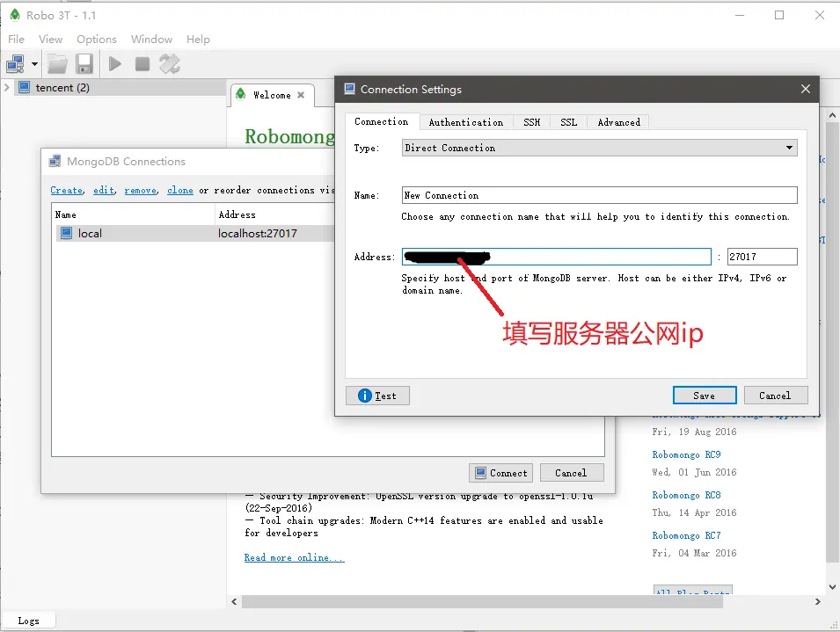This screenshot has height=632, width=840.
Task: Open the Robomongo RC7 link
Action: [686, 535]
